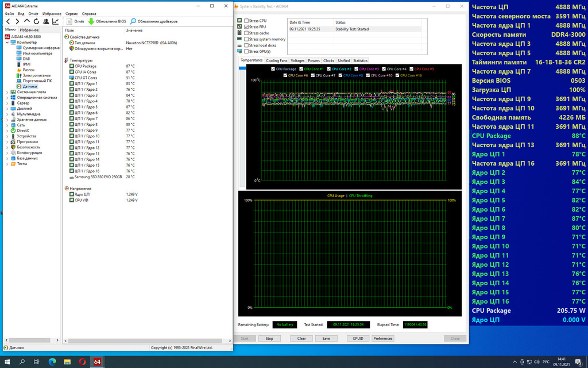Expand the Операционная система tree node
Image resolution: width=588 pixels, height=368 pixels.
click(7, 98)
